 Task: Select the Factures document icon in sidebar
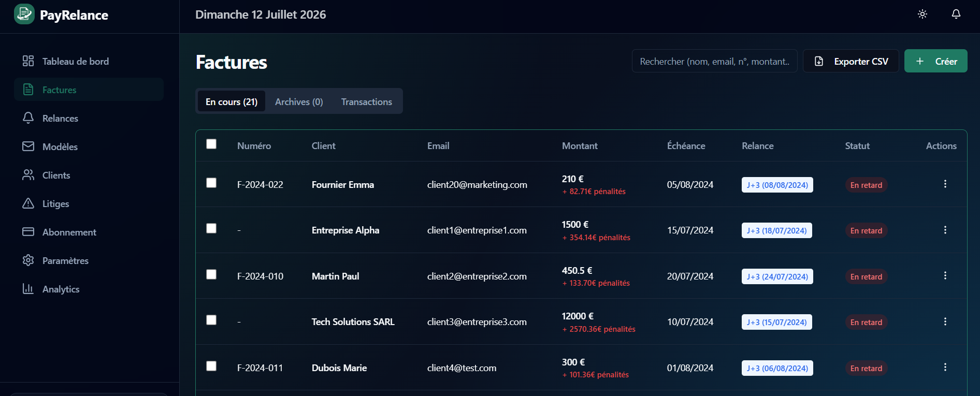click(x=28, y=90)
